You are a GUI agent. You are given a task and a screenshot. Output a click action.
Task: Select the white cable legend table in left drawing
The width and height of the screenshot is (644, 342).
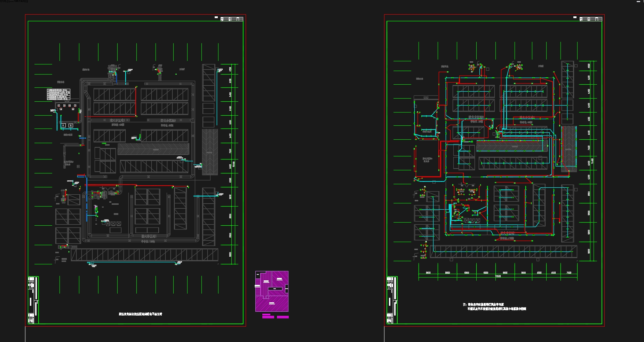(x=58, y=94)
